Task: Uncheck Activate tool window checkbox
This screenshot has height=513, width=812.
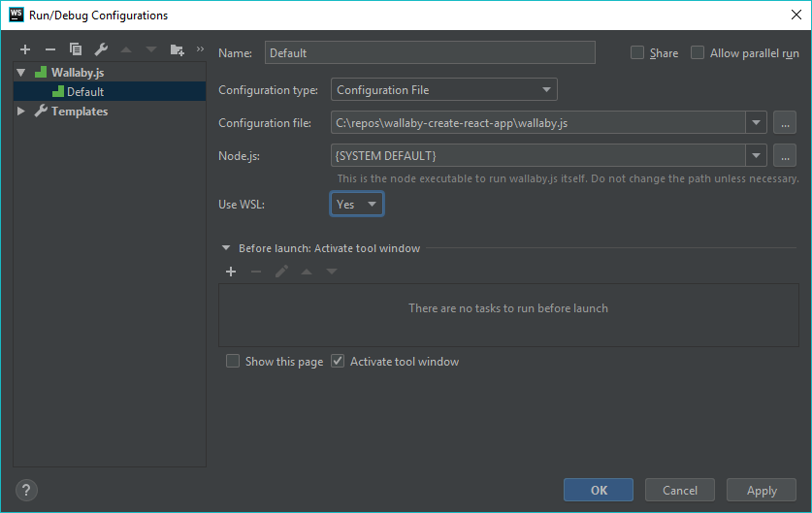Action: 338,361
